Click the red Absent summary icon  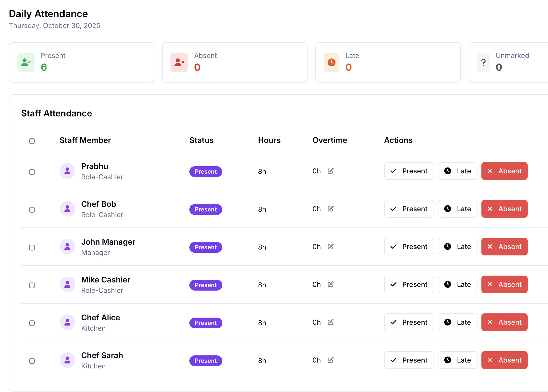pos(179,62)
